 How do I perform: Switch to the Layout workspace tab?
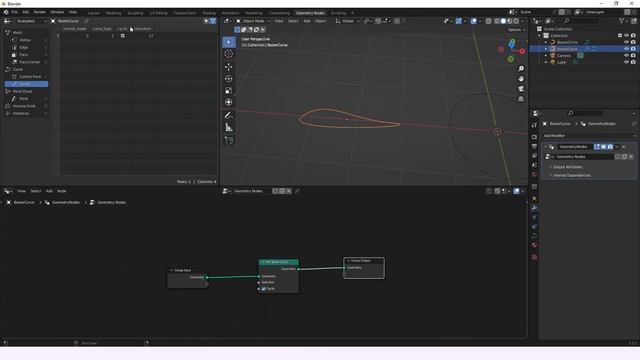tap(93, 13)
